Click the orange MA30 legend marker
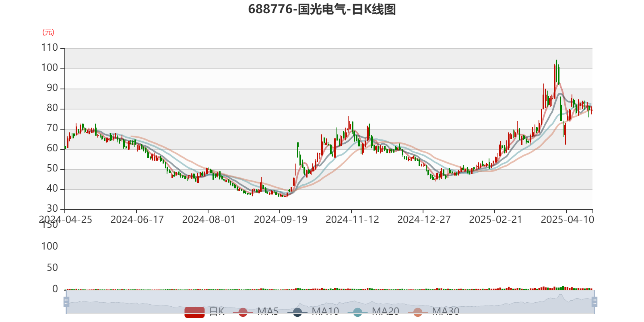This screenshot has width=644, height=322. click(x=418, y=312)
